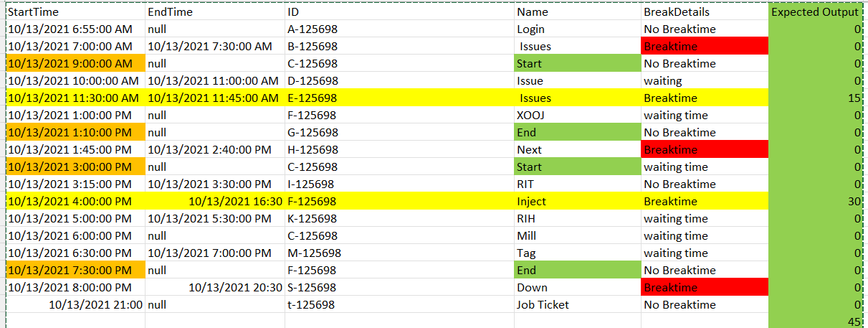The height and width of the screenshot is (328, 868).
Task: Select the StartTime column header cell
Action: click(75, 12)
